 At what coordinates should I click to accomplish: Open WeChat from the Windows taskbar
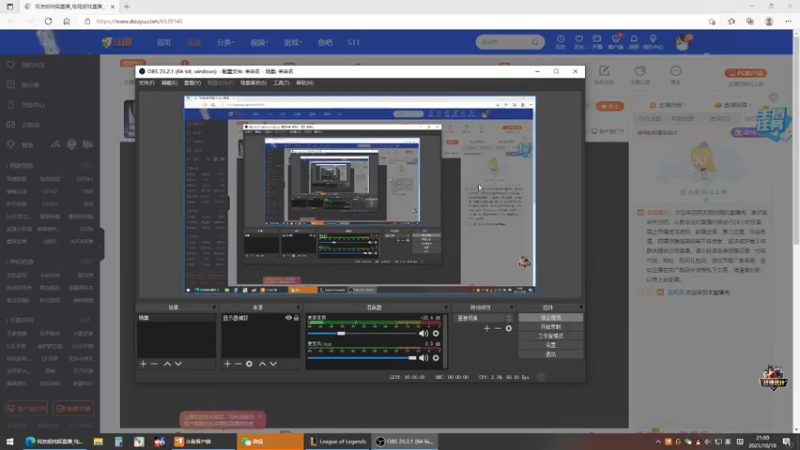click(x=270, y=441)
